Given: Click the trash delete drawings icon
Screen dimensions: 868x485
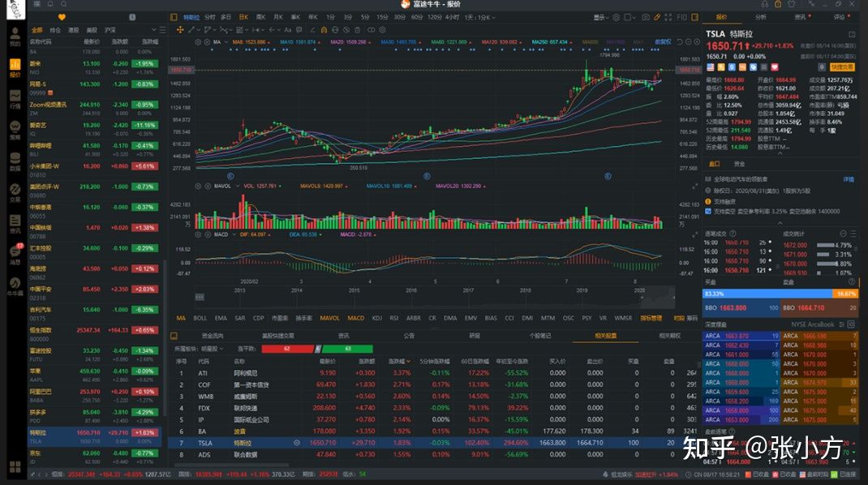Looking at the screenshot, I should [x=358, y=29].
